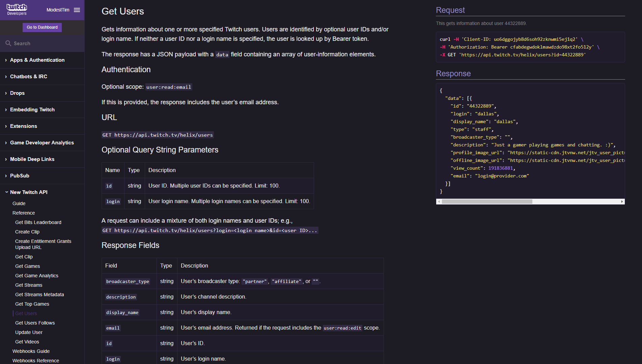This screenshot has width=642, height=364.
Task: Open the Guide page link
Action: click(19, 203)
